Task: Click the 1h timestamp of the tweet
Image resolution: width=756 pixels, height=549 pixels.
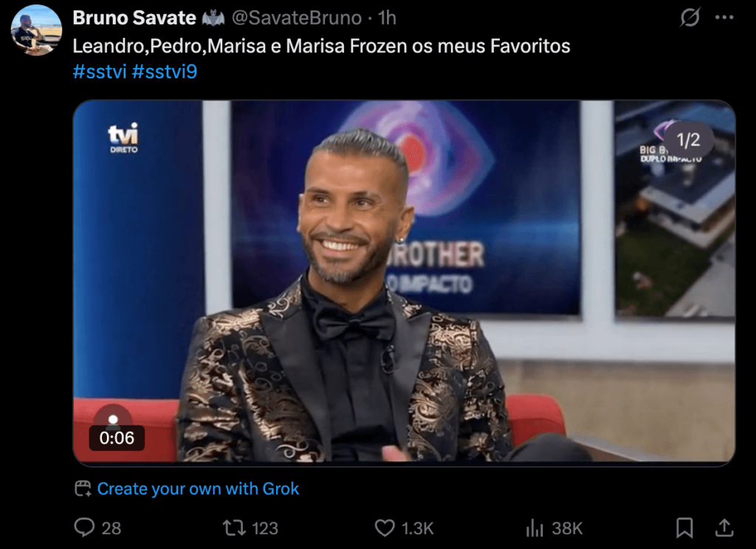Action: click(387, 18)
